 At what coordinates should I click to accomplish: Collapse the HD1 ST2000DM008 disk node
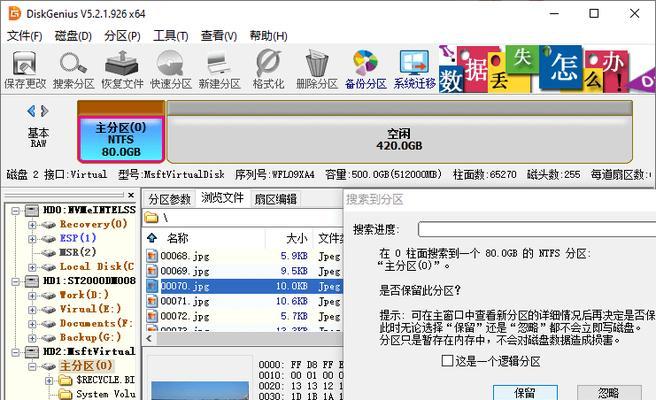[16, 281]
